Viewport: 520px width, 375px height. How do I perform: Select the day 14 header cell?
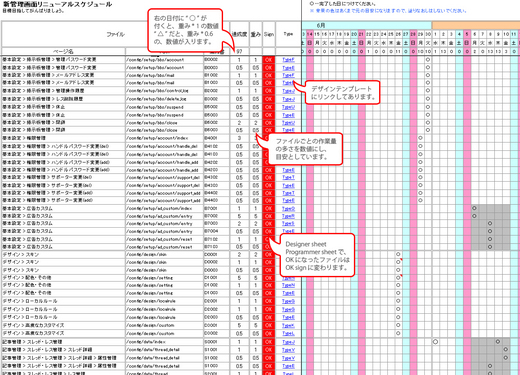coord(310,34)
